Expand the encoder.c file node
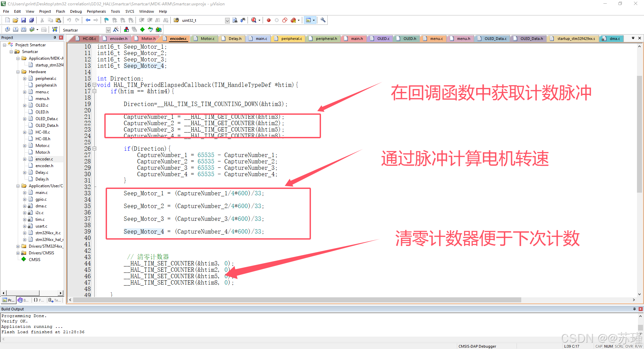The width and height of the screenshot is (644, 349). pyautogui.click(x=24, y=159)
